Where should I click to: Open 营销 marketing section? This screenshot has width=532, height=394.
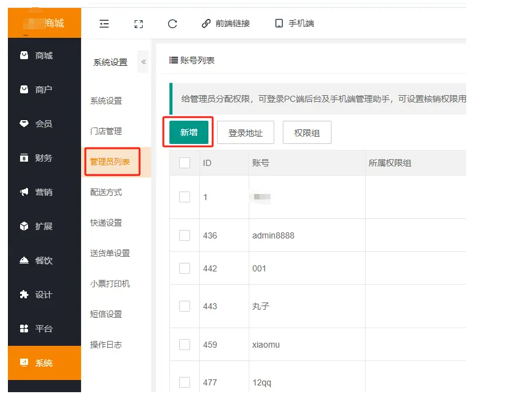click(44, 192)
